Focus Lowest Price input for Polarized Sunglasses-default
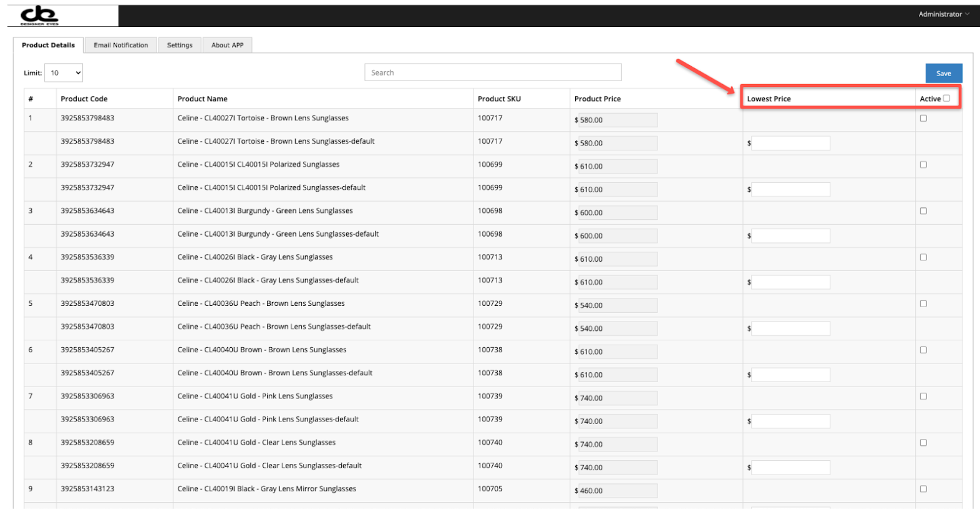This screenshot has height=522, width=980. tap(790, 190)
